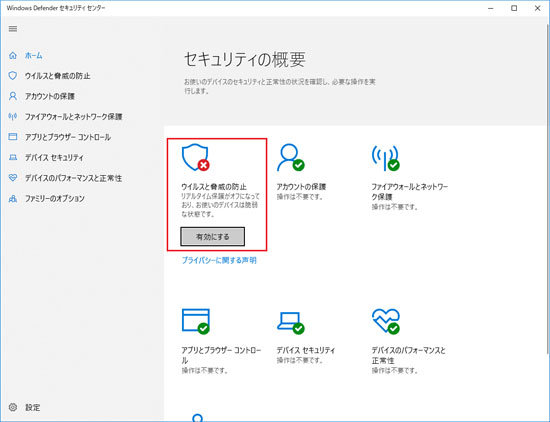550x422 pixels.
Task: Click the heart health icon in sidebar
Action: [13, 178]
